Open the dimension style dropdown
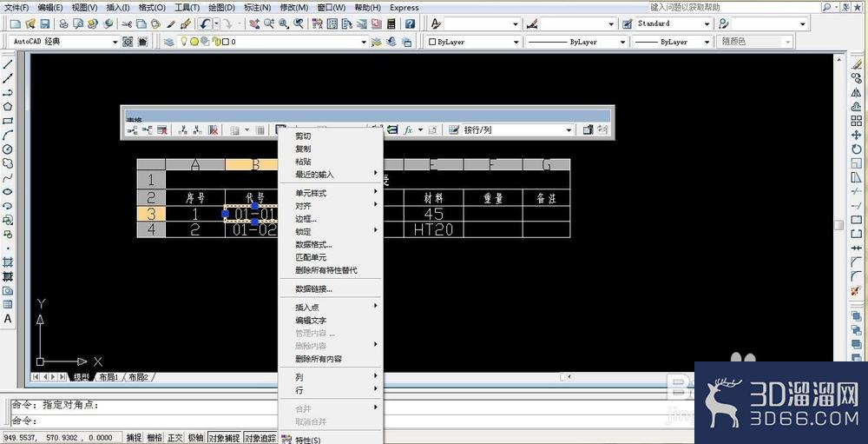 pos(611,23)
